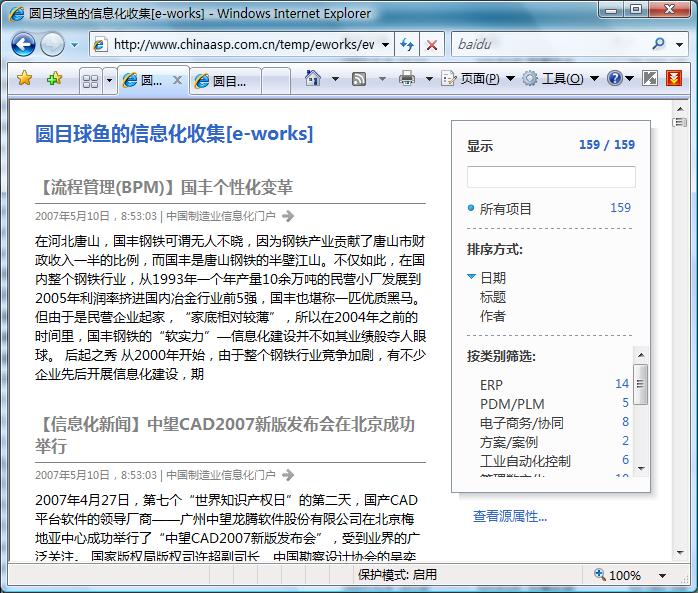Filter by ERP category

(x=491, y=385)
